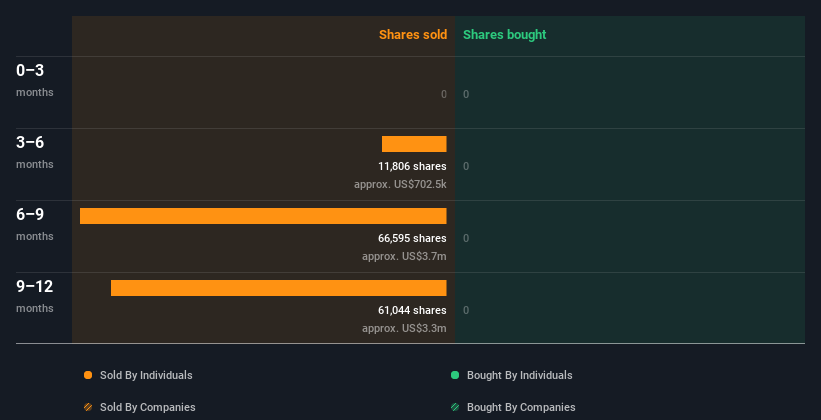Select the Bought By Individuals legend label
This screenshot has height=420, width=821.
(x=519, y=375)
